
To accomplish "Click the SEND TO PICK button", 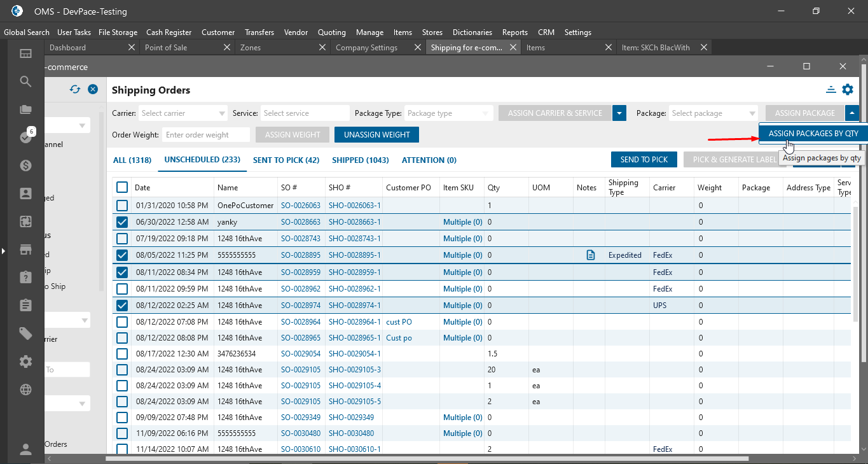I will pos(644,160).
